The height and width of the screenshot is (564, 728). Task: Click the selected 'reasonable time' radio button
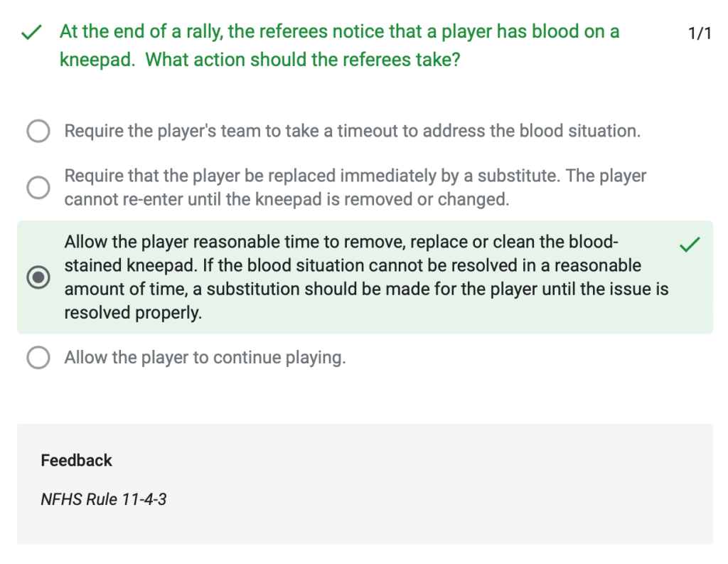click(38, 277)
